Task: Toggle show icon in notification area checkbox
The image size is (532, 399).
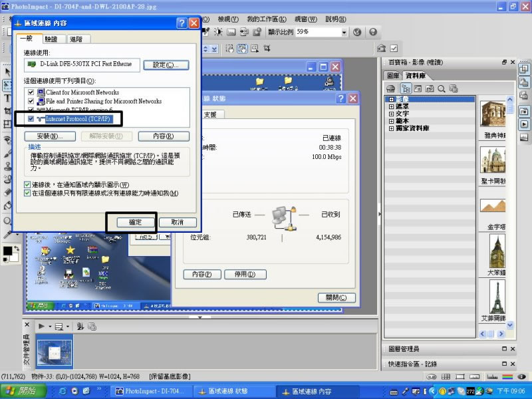Action: [27, 185]
